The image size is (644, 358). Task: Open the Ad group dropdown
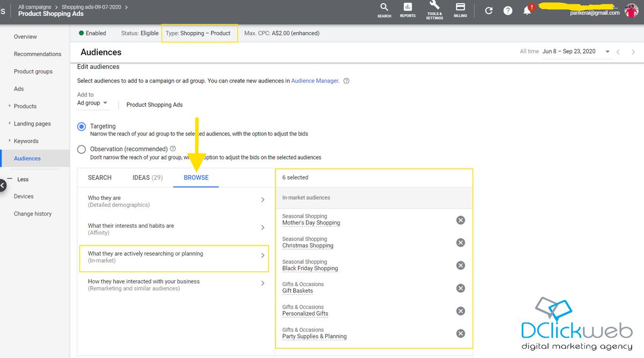pos(92,102)
